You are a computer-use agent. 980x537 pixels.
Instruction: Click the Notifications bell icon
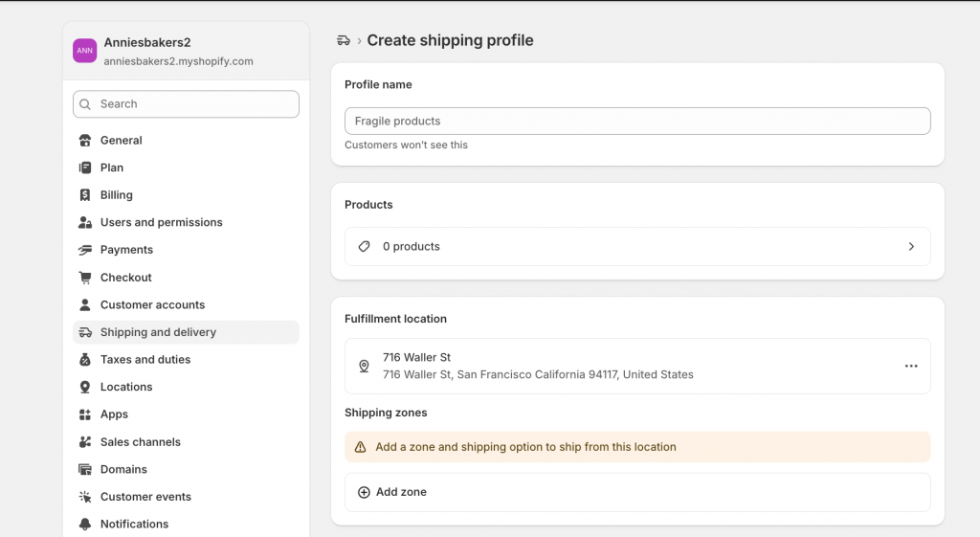tap(85, 524)
